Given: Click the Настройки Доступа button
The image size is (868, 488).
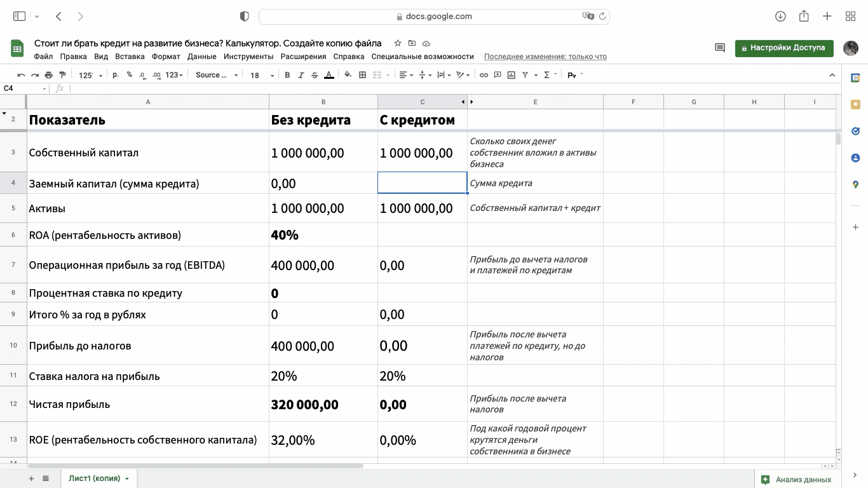Looking at the screenshot, I should pos(783,48).
